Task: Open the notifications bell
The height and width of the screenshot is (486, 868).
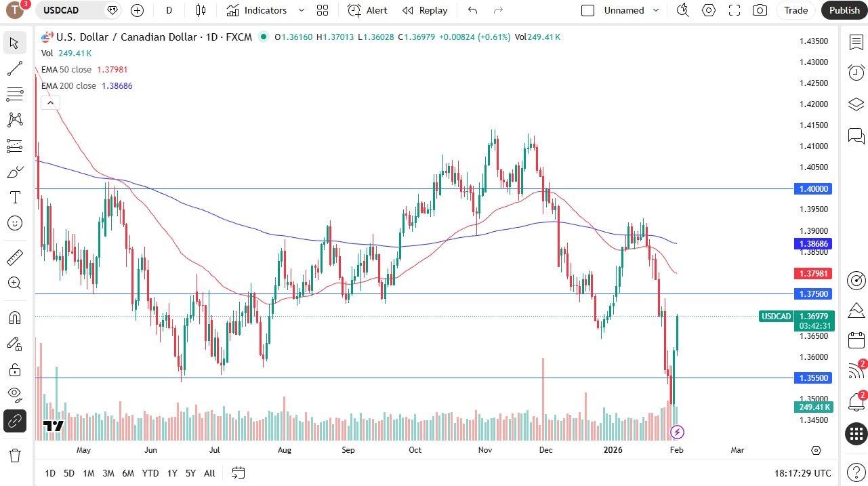Action: 856,402
